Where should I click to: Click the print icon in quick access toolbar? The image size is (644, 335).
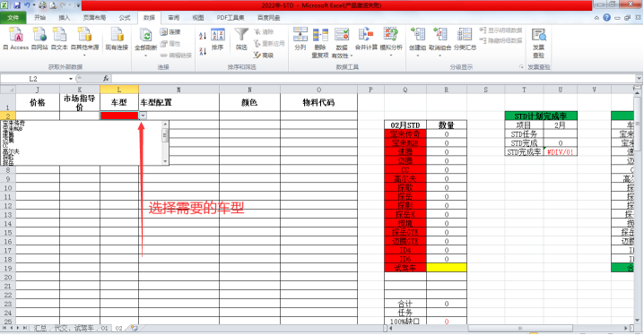43,5
